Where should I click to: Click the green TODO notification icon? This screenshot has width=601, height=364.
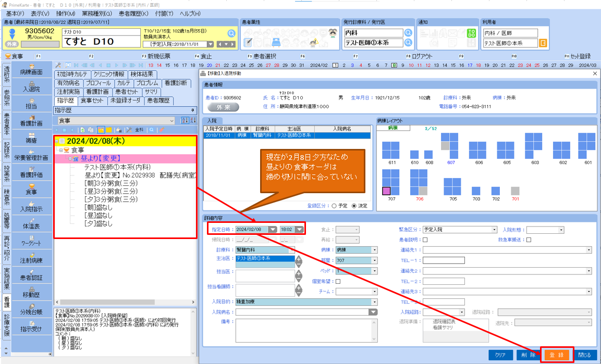[471, 33]
